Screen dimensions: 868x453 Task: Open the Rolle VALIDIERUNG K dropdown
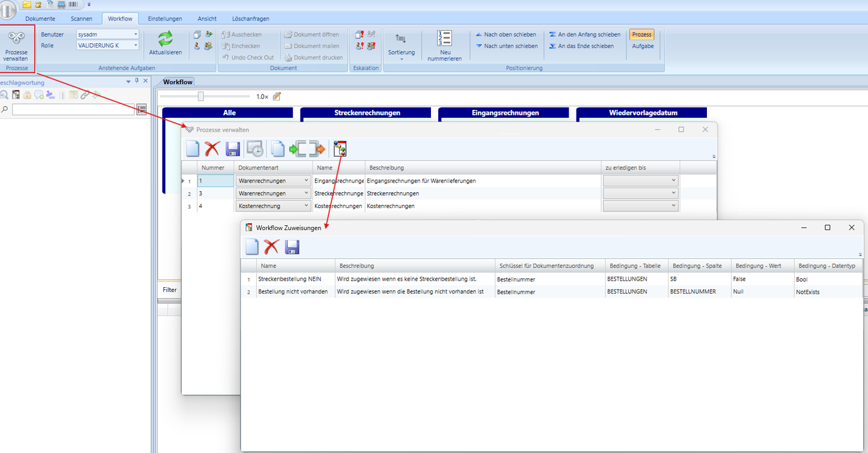point(135,46)
